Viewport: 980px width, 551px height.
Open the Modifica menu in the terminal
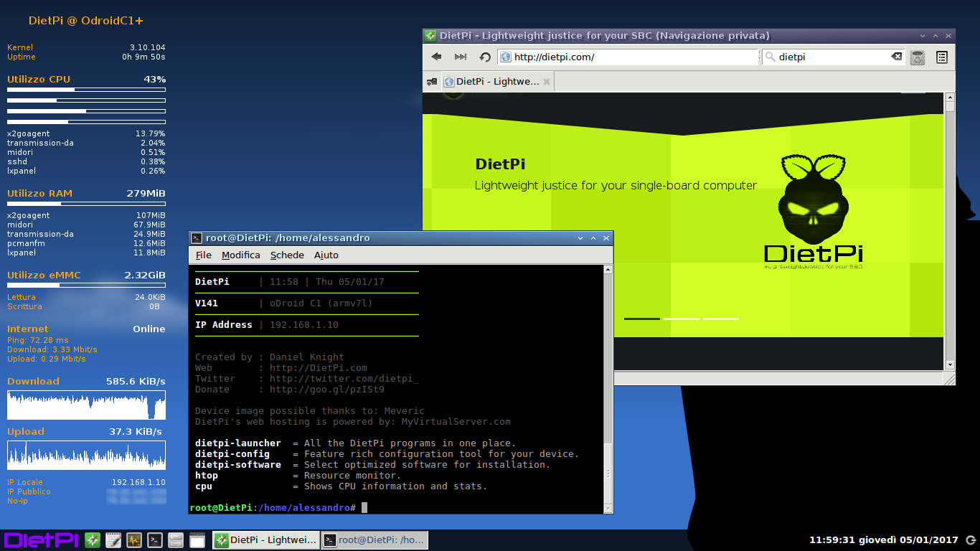coord(241,255)
